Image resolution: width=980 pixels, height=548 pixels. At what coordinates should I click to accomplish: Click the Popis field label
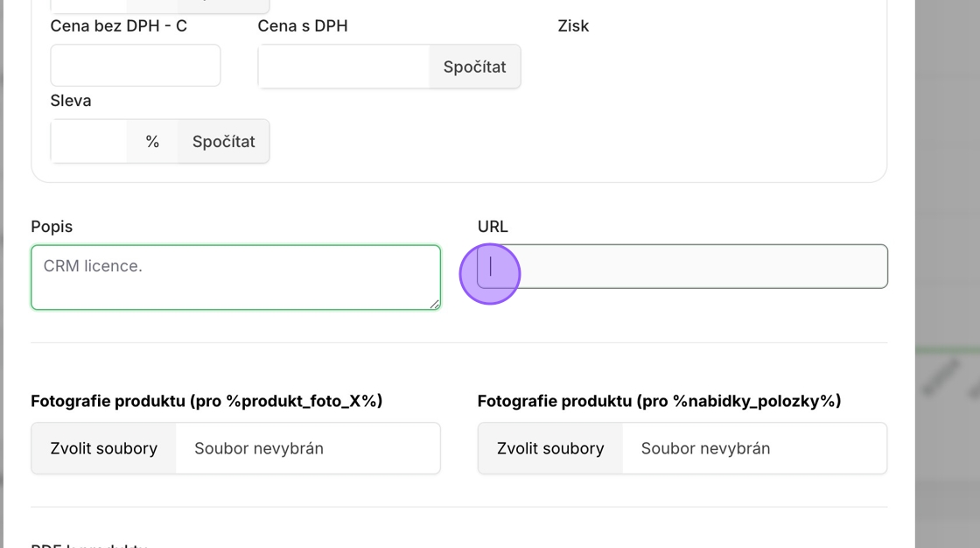click(52, 227)
